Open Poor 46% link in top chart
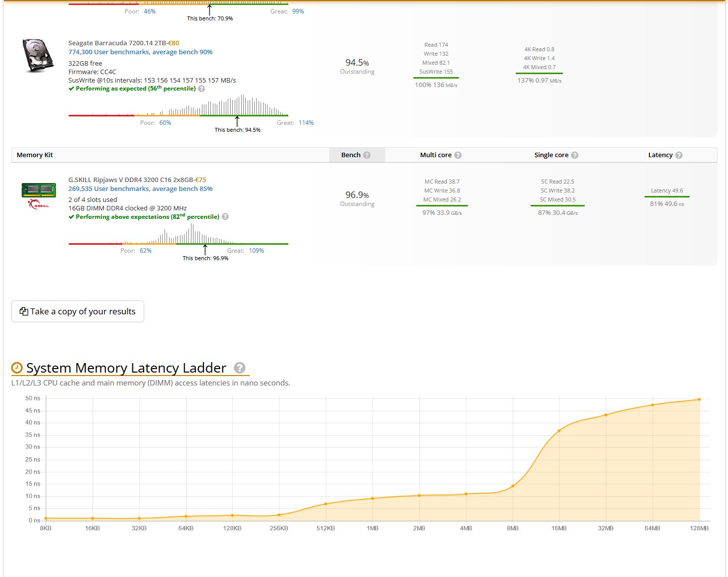728x577 pixels. click(x=150, y=11)
